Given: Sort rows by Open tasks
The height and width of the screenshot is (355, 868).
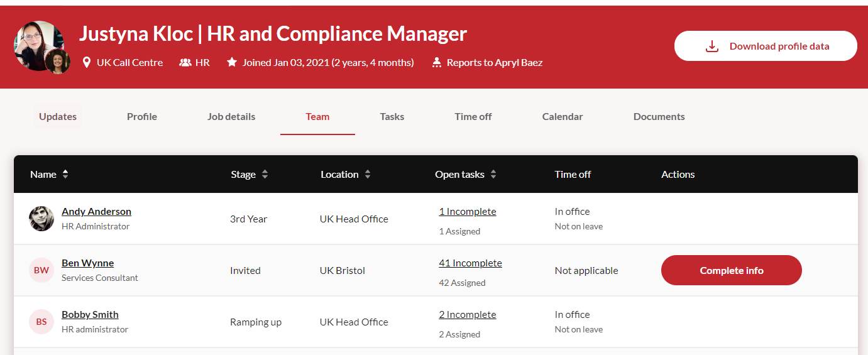Looking at the screenshot, I should (493, 175).
